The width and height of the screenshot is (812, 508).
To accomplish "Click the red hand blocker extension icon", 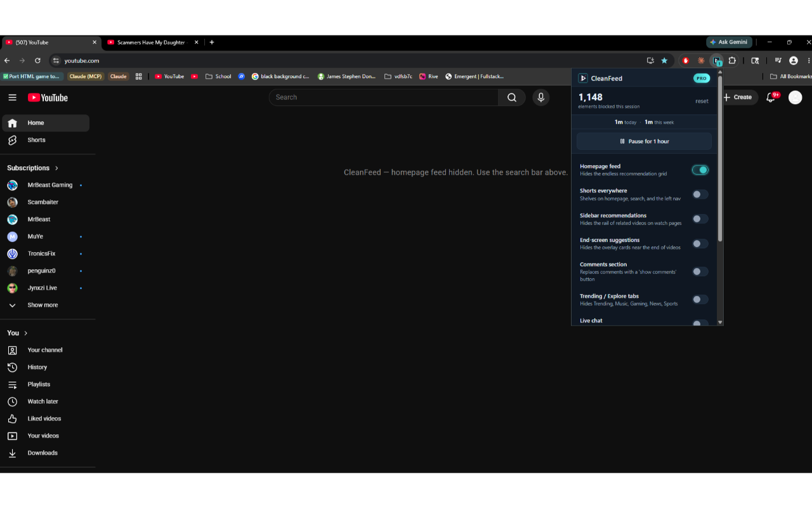I will 685,60.
